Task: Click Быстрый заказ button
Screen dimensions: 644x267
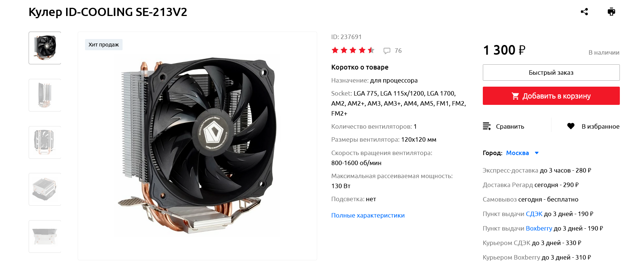Action: pyautogui.click(x=551, y=73)
